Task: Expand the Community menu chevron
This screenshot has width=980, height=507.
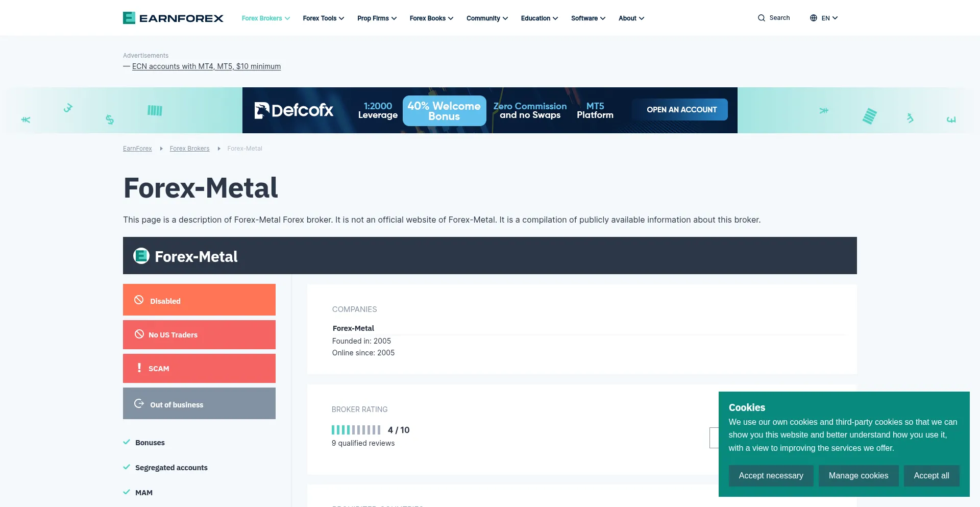Action: 505,18
